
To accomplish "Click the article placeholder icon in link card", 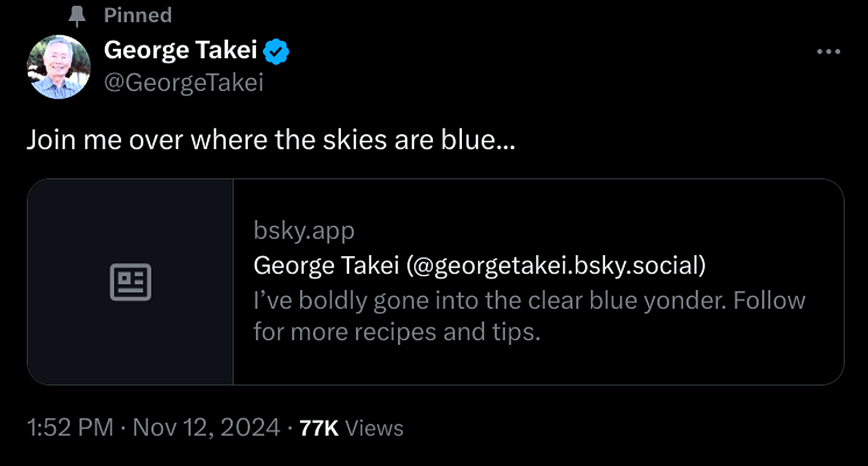I will click(130, 282).
